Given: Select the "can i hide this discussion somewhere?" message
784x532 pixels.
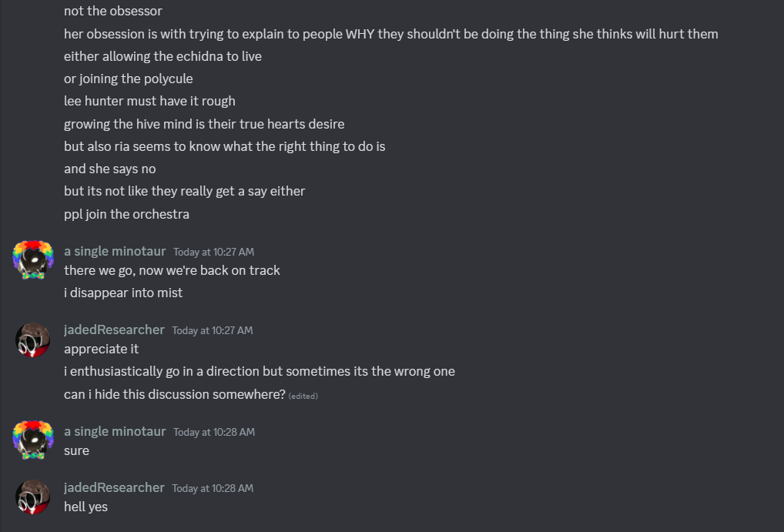Looking at the screenshot, I should click(x=175, y=394).
